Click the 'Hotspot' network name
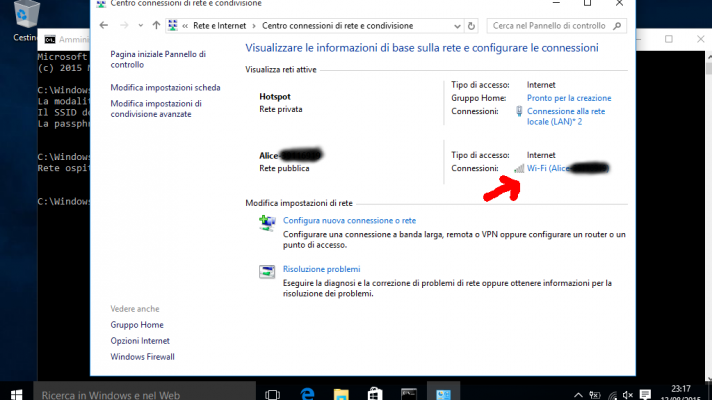Viewport: 712px width, 400px height. (275, 97)
